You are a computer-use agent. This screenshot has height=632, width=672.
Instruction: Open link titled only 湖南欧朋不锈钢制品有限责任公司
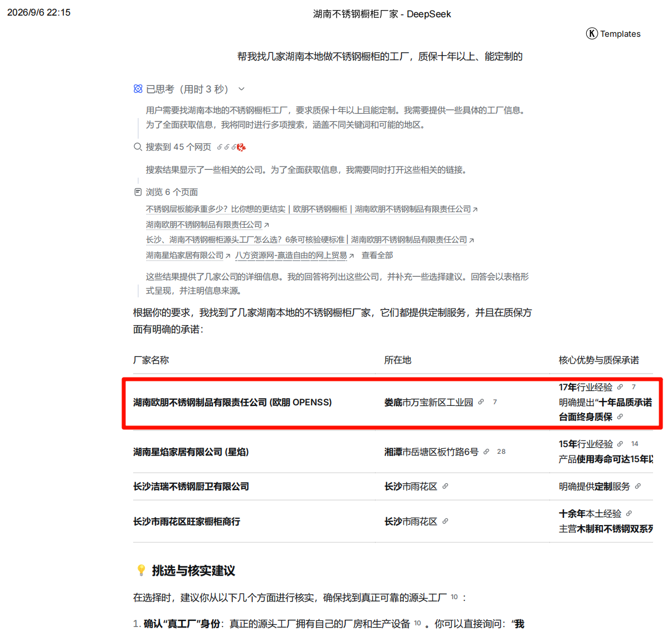pos(204,224)
